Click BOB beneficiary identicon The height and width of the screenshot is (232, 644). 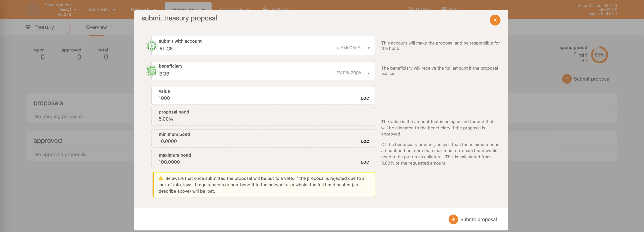coord(151,71)
